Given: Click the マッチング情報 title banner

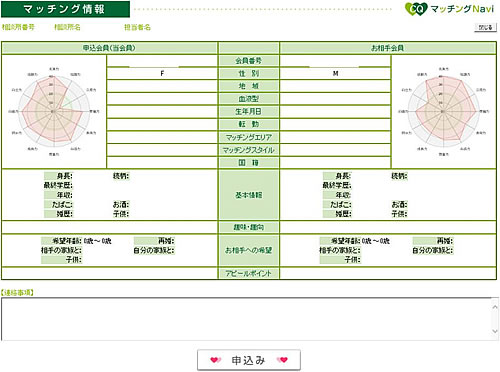Looking at the screenshot, I should (65, 9).
